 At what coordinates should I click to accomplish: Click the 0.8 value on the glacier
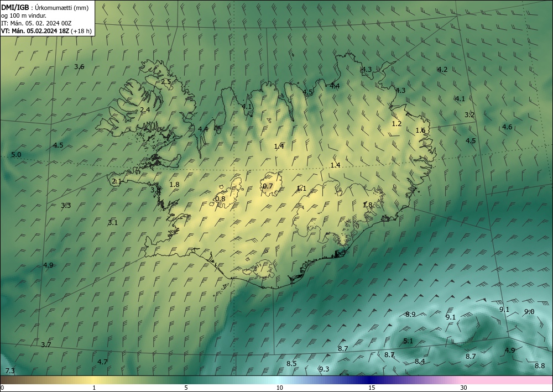click(x=220, y=199)
